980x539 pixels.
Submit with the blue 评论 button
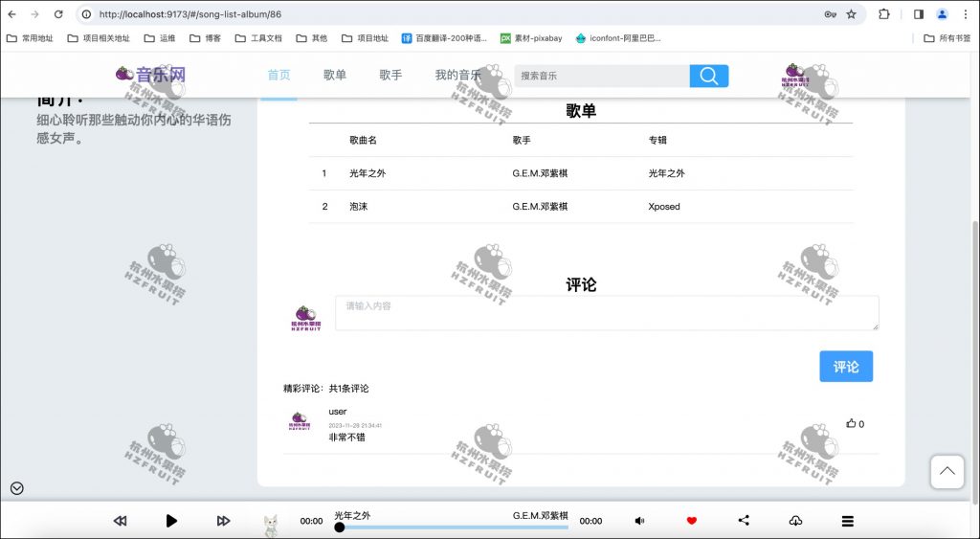tap(846, 367)
